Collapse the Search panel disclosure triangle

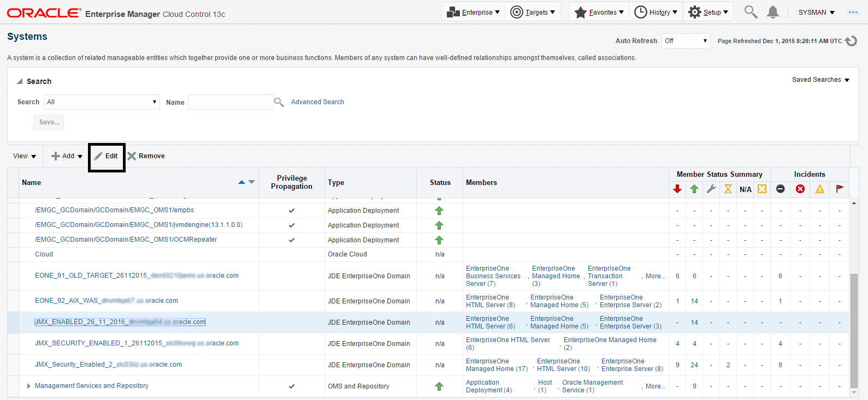coord(20,81)
